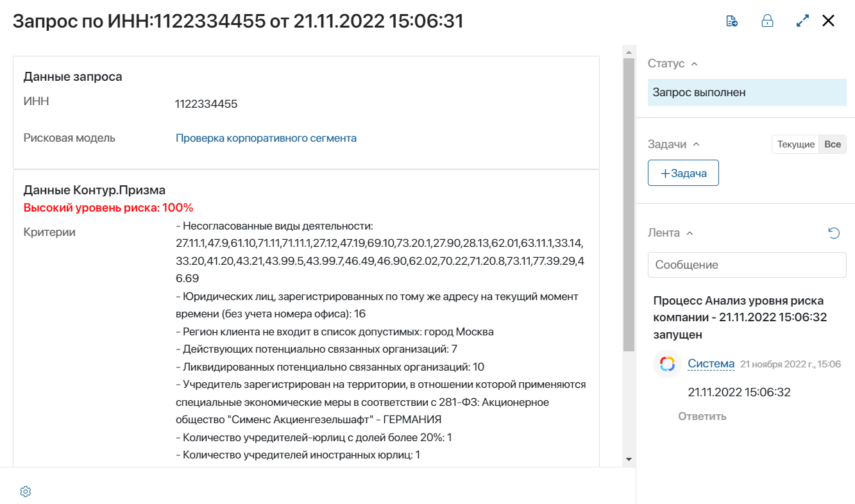Open access settings via the lock icon

click(767, 21)
